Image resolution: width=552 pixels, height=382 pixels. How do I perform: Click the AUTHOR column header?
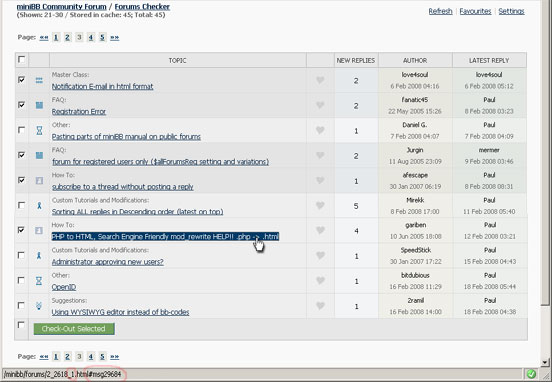coord(415,61)
